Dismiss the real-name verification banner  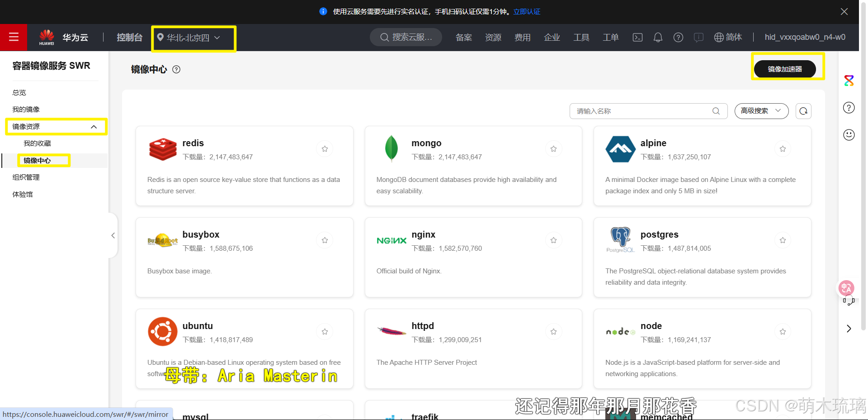[844, 12]
